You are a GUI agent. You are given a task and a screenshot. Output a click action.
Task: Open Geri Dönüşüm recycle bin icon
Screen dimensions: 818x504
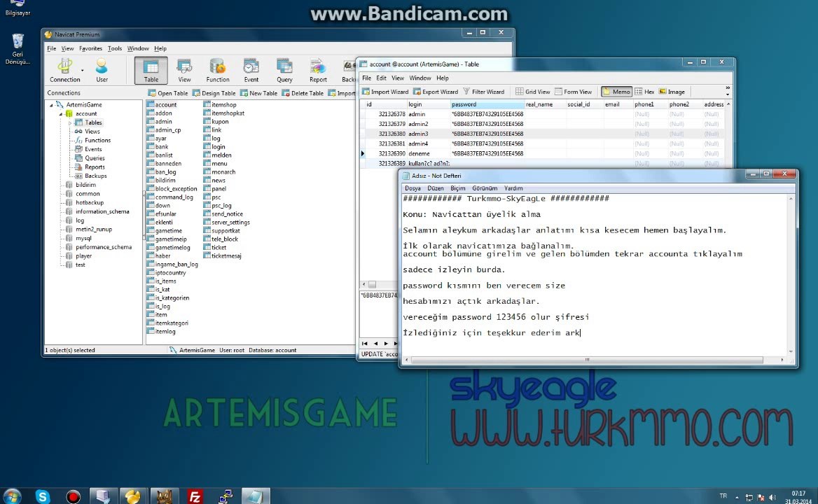18,48
